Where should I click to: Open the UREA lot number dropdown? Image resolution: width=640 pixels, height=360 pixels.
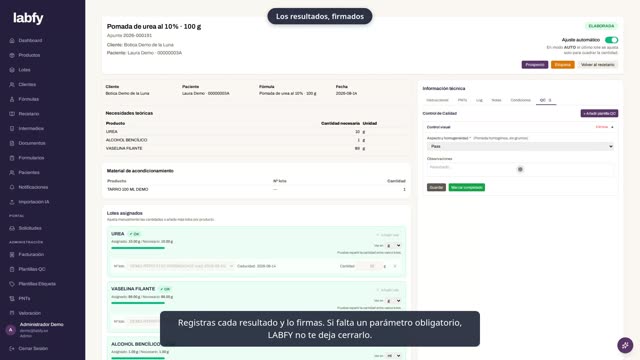pos(180,266)
